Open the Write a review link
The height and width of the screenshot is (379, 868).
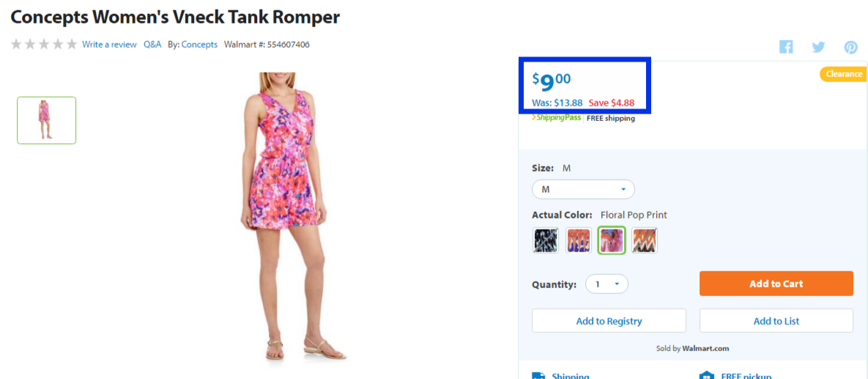pos(109,44)
